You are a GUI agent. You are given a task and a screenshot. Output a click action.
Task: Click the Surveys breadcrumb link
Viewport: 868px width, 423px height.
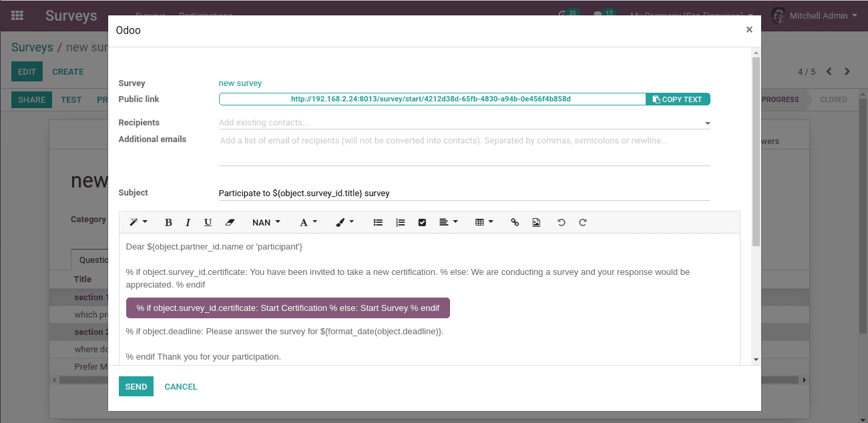pos(32,47)
